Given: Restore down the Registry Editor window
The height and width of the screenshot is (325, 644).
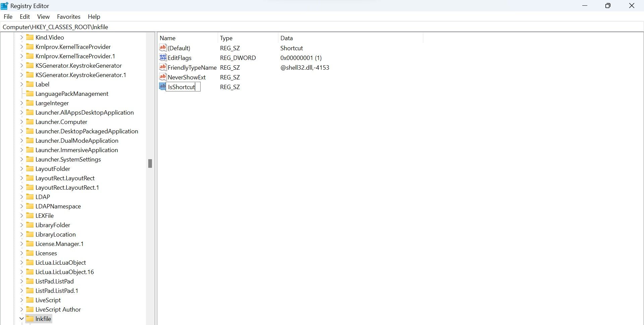Looking at the screenshot, I should click(x=608, y=6).
